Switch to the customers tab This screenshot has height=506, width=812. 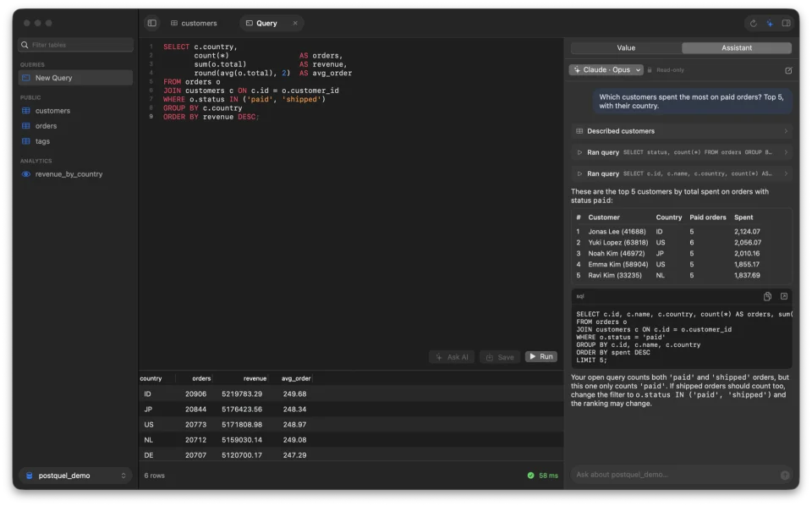point(195,24)
